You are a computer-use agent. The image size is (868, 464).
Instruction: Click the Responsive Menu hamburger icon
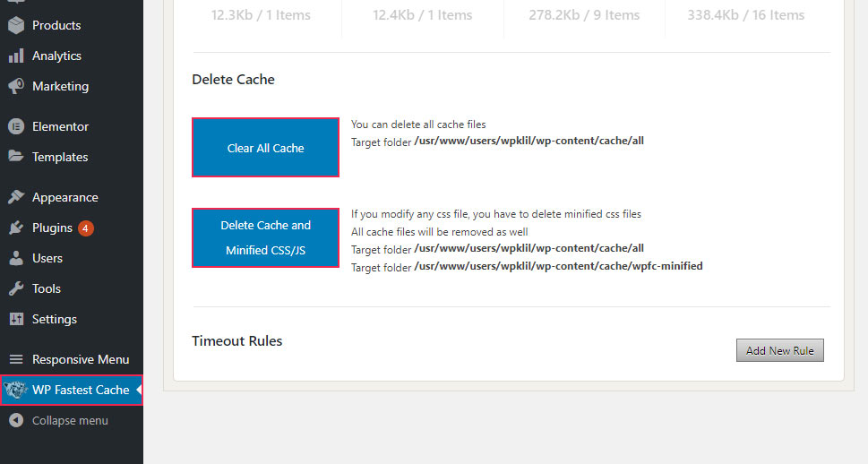16,359
